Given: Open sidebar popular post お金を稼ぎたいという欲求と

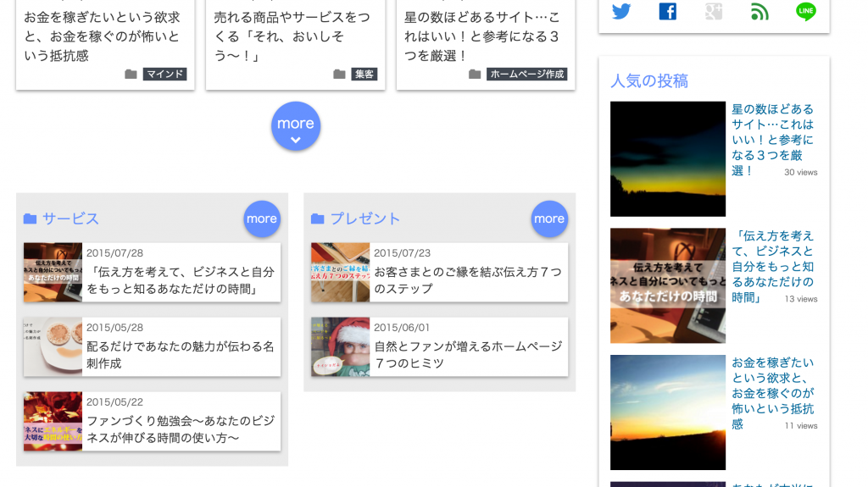Looking at the screenshot, I should click(772, 393).
